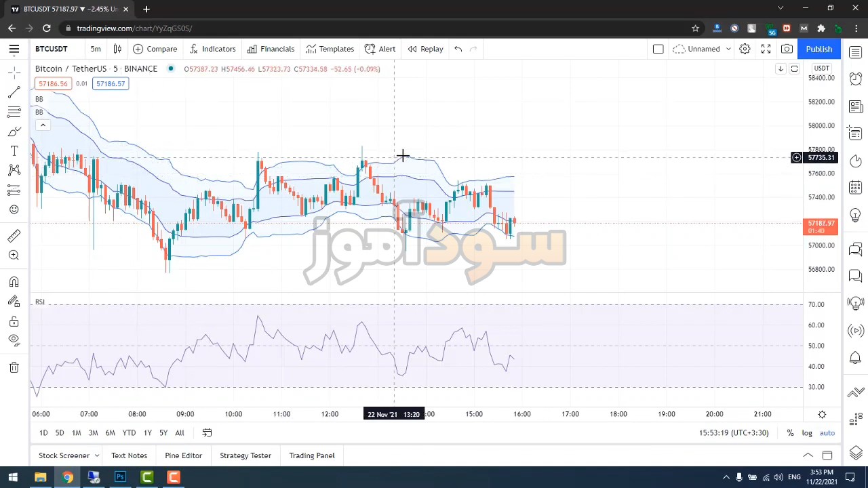Screen dimensions: 868x488
Task: Select the zoom in tool
Action: click(14, 255)
